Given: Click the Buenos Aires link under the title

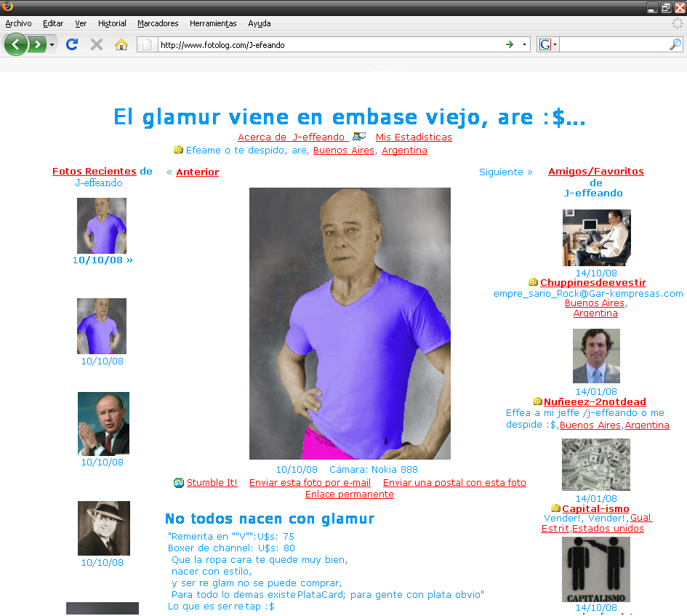Looking at the screenshot, I should click(343, 151).
